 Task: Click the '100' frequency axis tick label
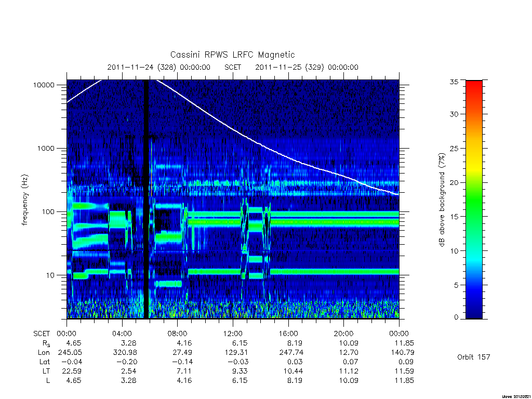(48, 212)
